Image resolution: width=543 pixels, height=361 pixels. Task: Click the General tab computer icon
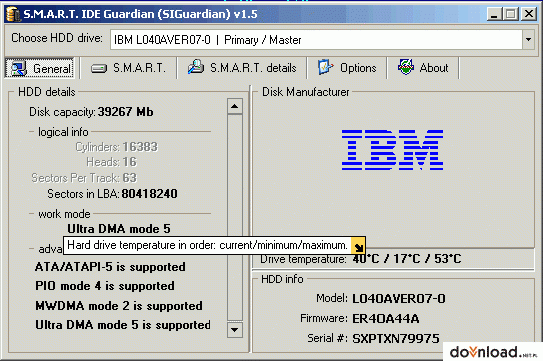click(18, 68)
